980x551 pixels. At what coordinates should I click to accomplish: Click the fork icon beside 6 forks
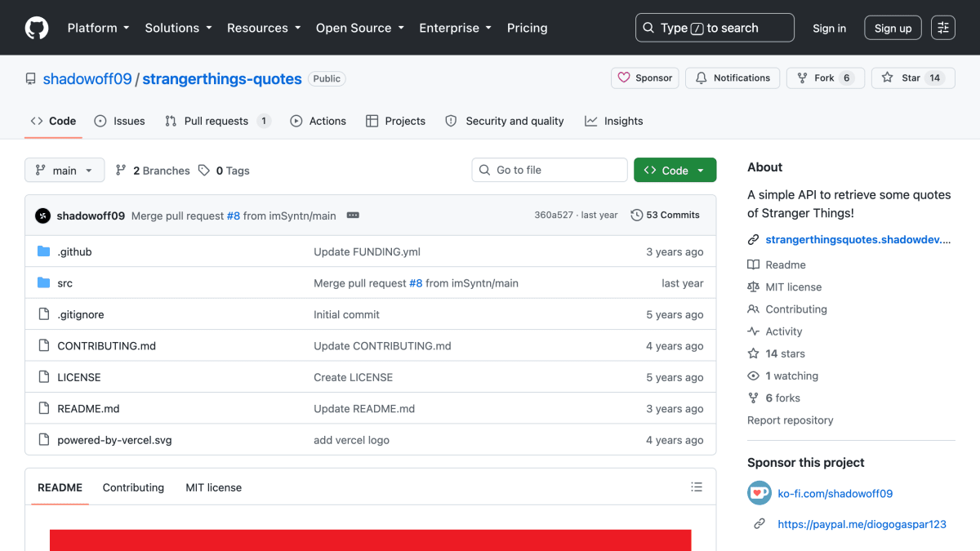point(753,398)
